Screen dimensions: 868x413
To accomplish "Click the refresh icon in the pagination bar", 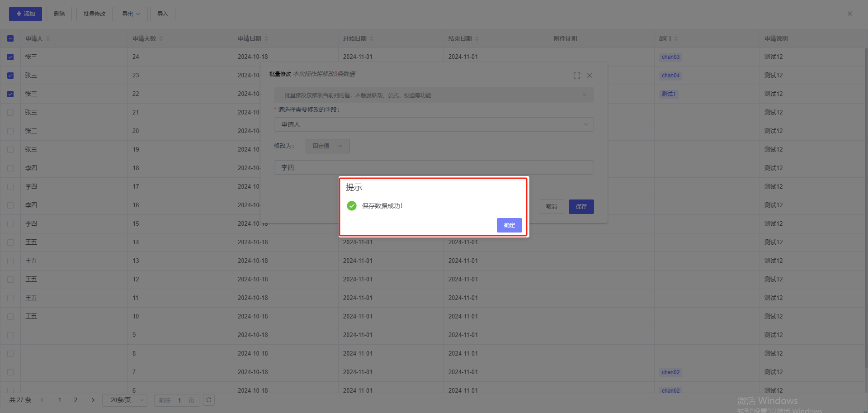I will click(x=209, y=400).
